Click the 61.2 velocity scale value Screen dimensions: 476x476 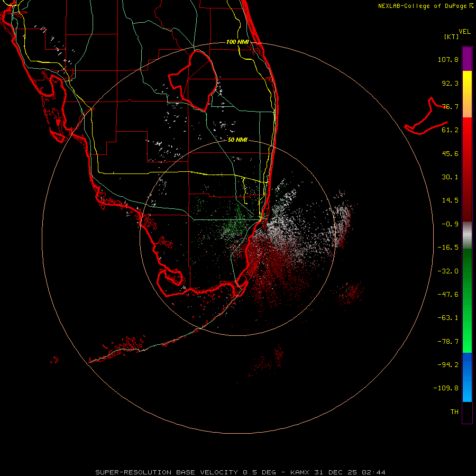450,130
